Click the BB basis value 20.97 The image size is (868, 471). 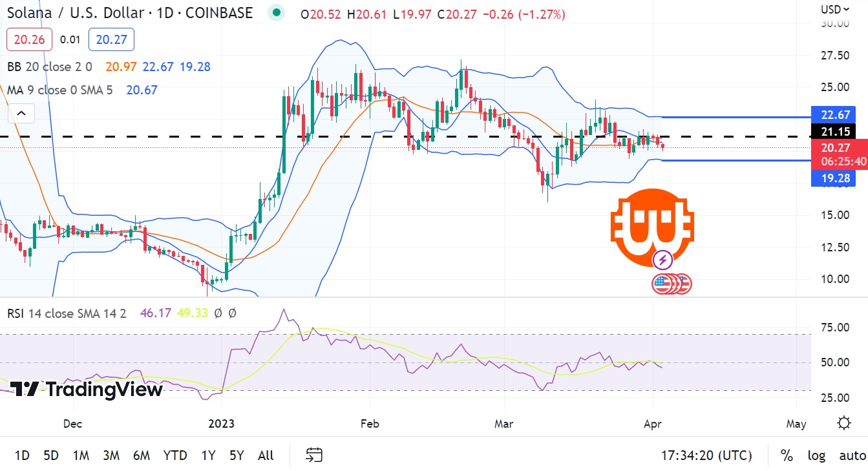pyautogui.click(x=122, y=67)
